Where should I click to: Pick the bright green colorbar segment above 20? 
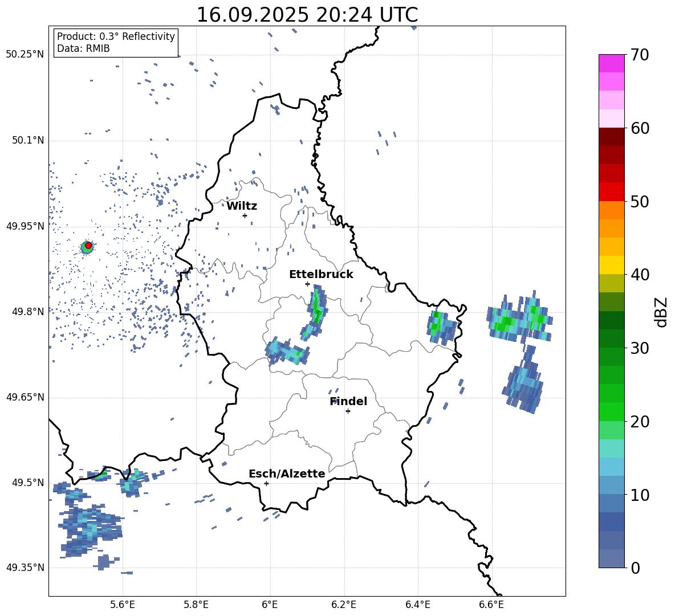pos(611,411)
